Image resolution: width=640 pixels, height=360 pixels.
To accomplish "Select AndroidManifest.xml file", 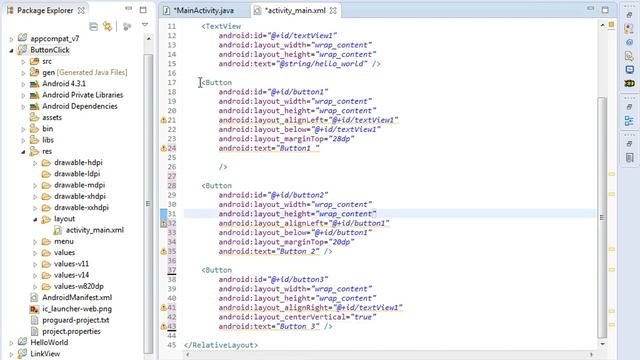I will tap(71, 298).
